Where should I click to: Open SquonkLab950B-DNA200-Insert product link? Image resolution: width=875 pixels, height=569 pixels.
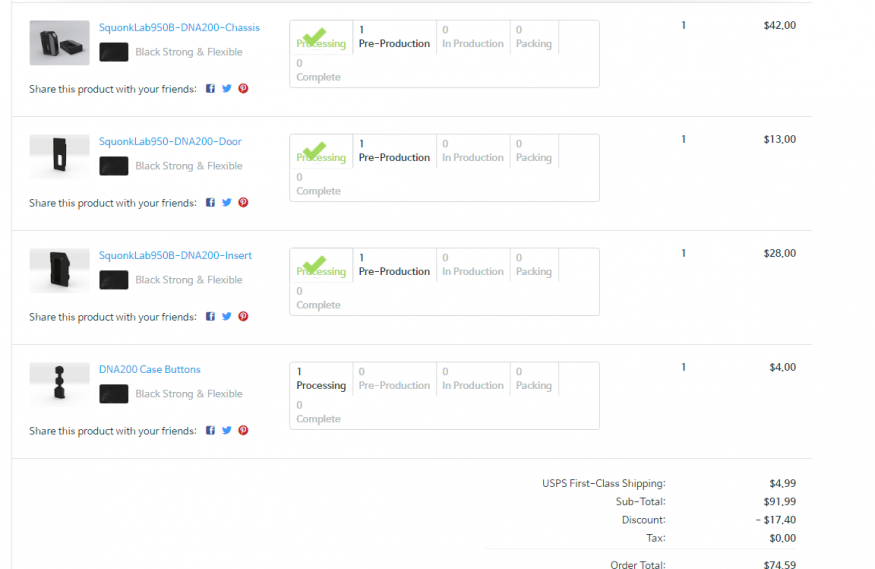pyautogui.click(x=175, y=256)
